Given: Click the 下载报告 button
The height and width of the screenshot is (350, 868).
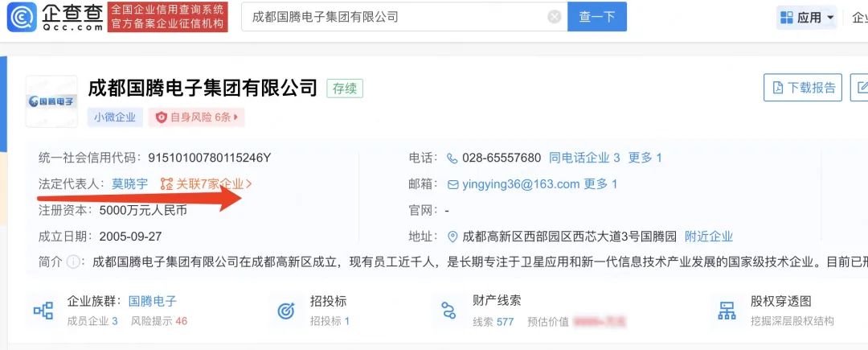Looking at the screenshot, I should tap(803, 88).
